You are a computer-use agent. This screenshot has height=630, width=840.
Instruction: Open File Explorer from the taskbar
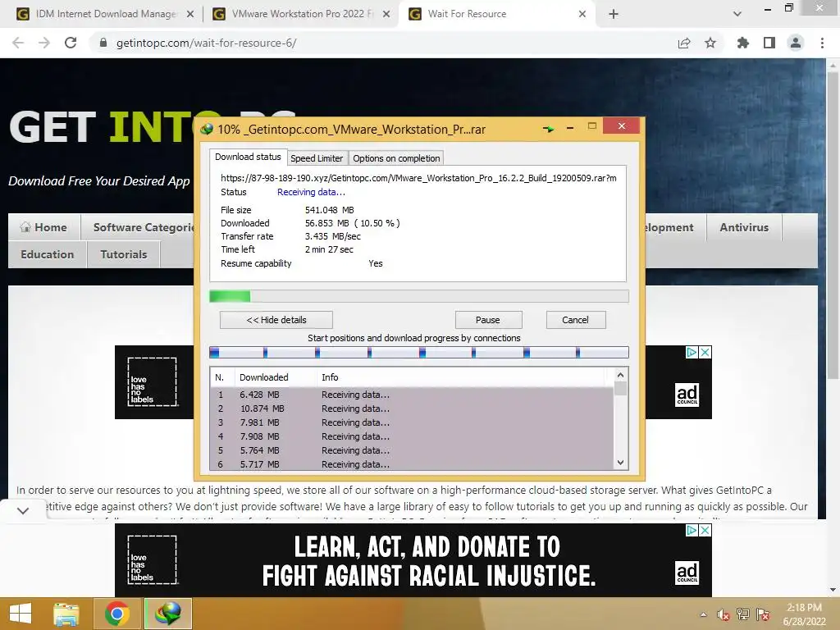click(66, 614)
